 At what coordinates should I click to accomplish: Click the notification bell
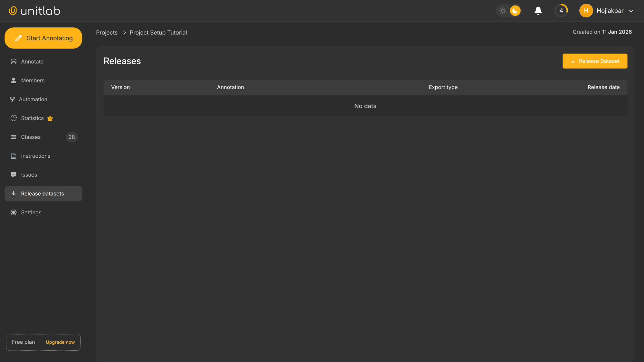tap(538, 11)
